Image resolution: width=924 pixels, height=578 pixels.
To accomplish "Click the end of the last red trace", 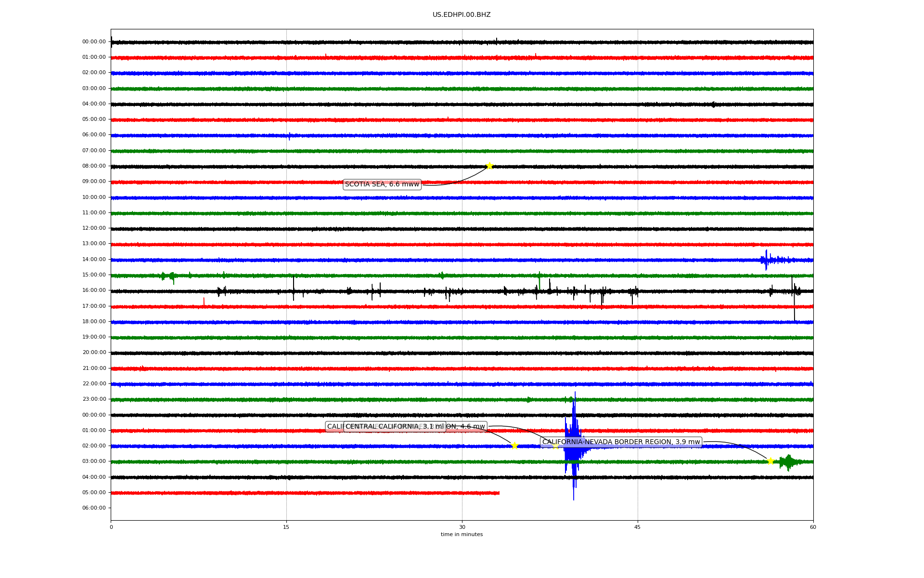I will pyautogui.click(x=499, y=493).
